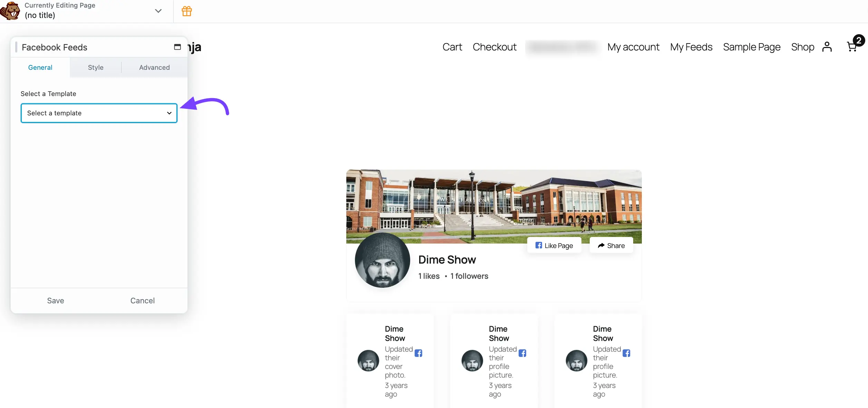The width and height of the screenshot is (868, 408).
Task: Expand the Currently Editing Page chevron
Action: point(158,11)
